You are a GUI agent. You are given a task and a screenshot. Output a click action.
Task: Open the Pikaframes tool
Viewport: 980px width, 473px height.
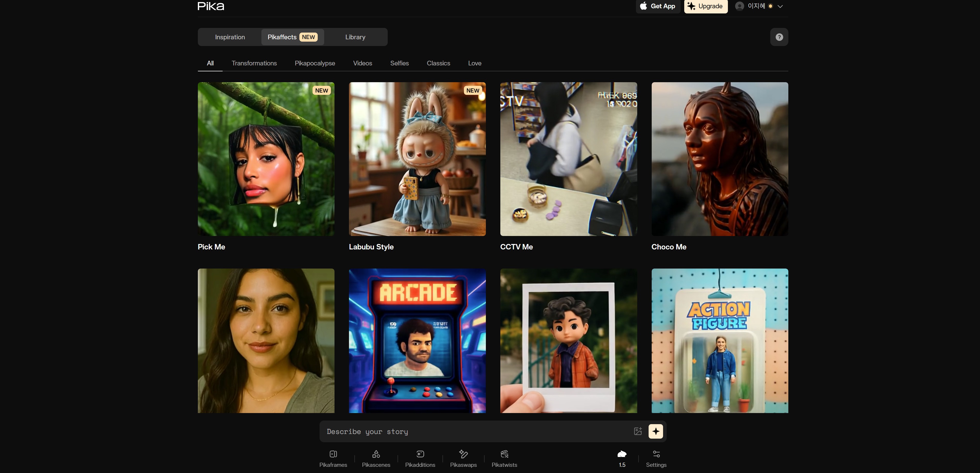[x=333, y=458]
